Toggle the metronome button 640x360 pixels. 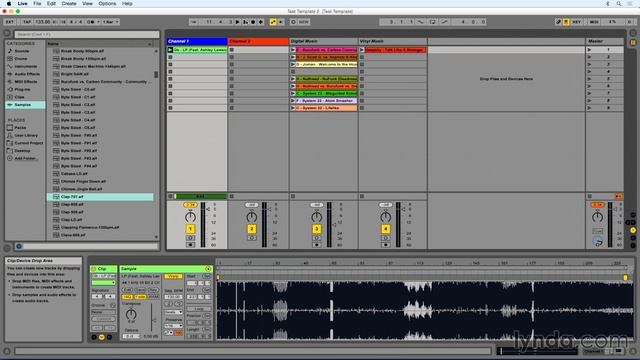click(91, 22)
